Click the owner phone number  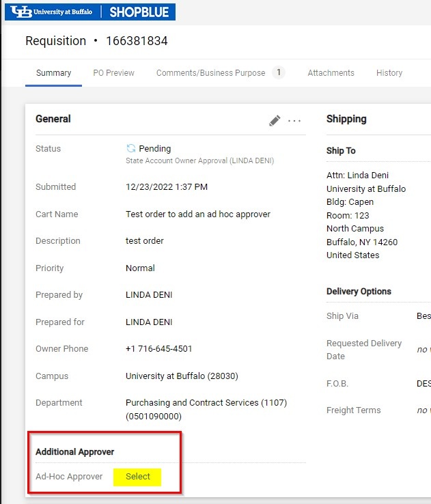(x=158, y=349)
